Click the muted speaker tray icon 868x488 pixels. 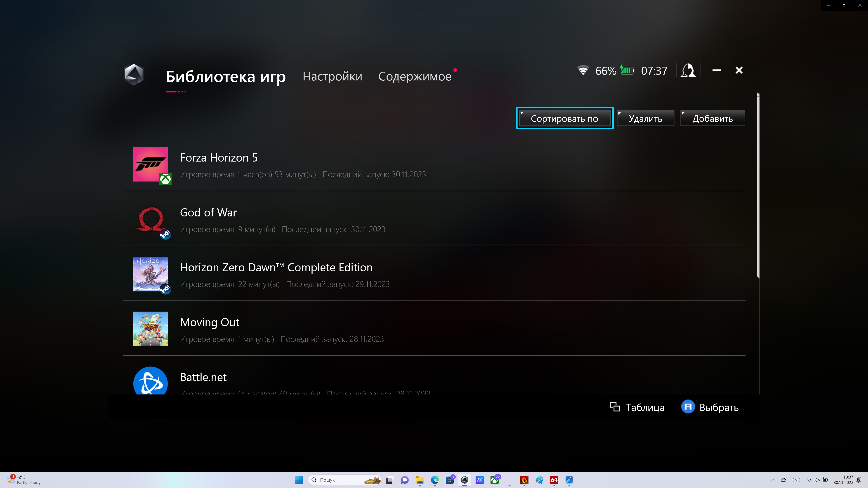(x=817, y=480)
